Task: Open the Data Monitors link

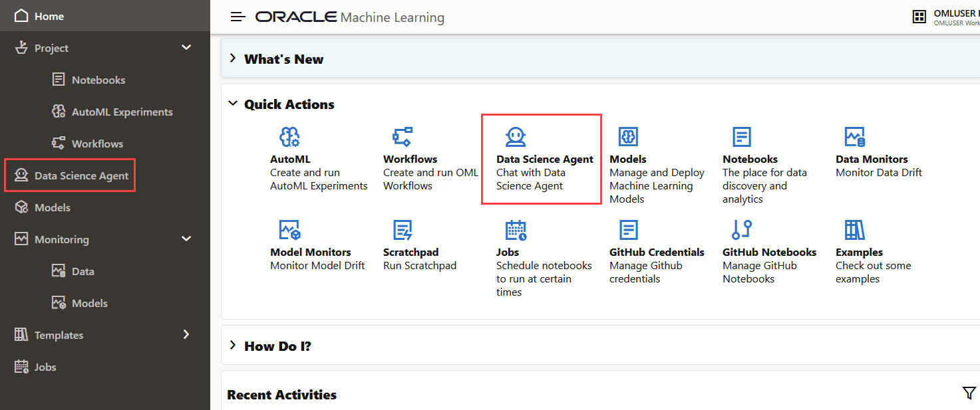Action: pyautogui.click(x=872, y=159)
